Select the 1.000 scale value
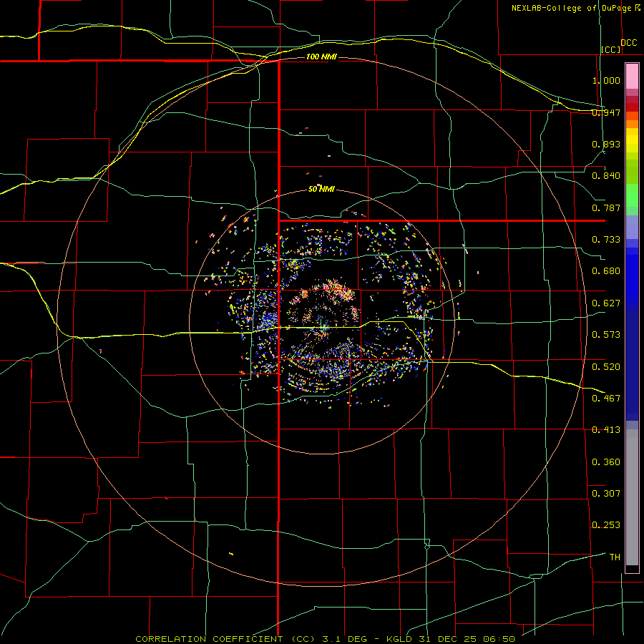This screenshot has height=644, width=644. coord(606,80)
